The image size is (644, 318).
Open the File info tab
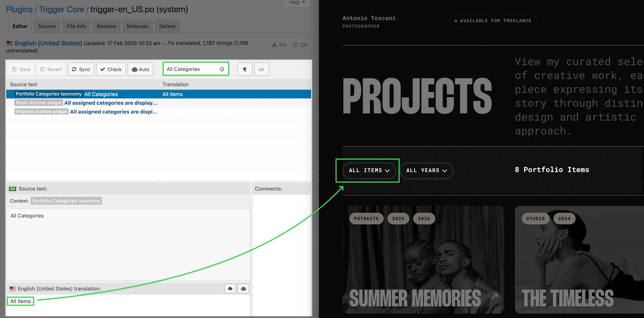coord(76,26)
